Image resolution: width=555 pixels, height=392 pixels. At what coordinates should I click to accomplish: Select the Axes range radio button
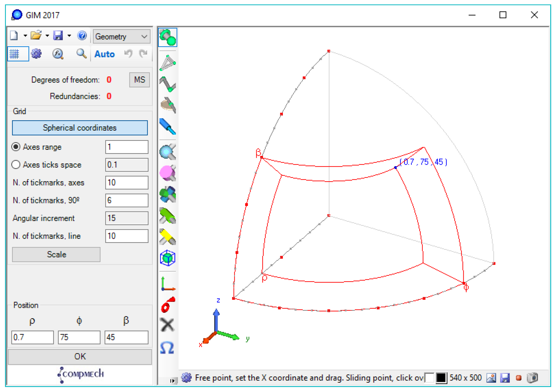click(x=16, y=147)
